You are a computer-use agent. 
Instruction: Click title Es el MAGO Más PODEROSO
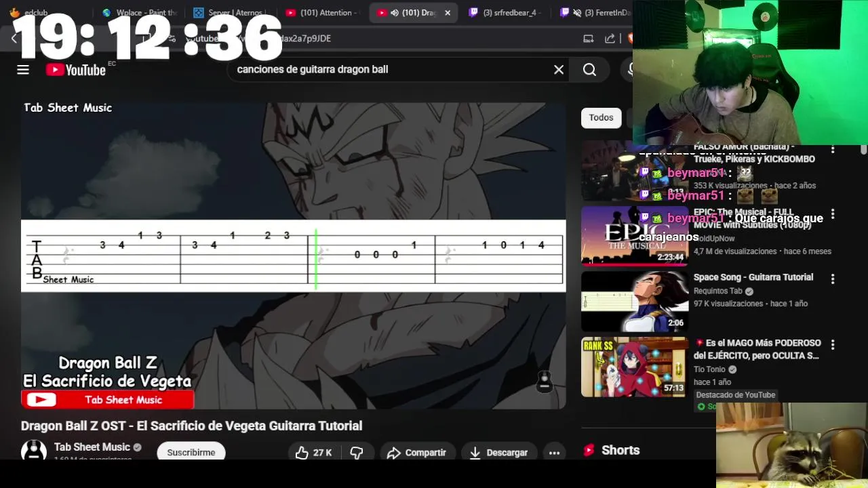[x=757, y=349]
